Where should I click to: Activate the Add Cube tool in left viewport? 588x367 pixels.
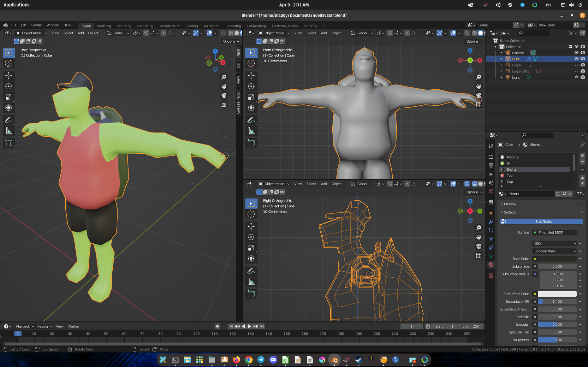pos(9,143)
